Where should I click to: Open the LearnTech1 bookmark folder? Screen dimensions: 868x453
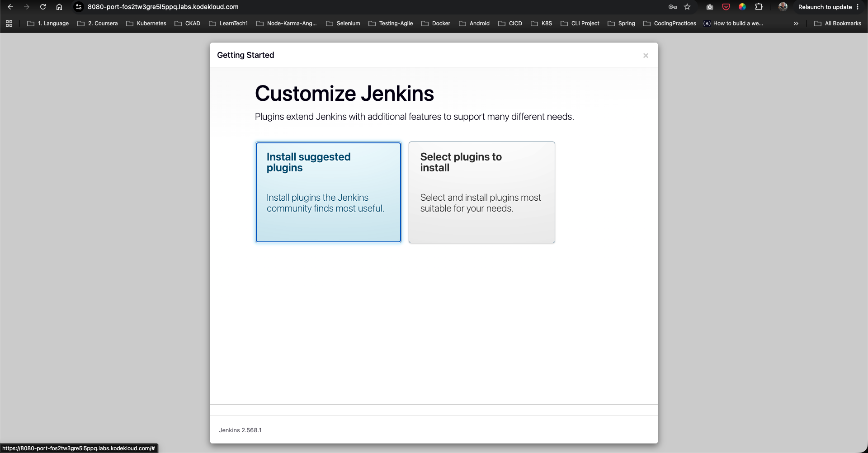pos(228,24)
